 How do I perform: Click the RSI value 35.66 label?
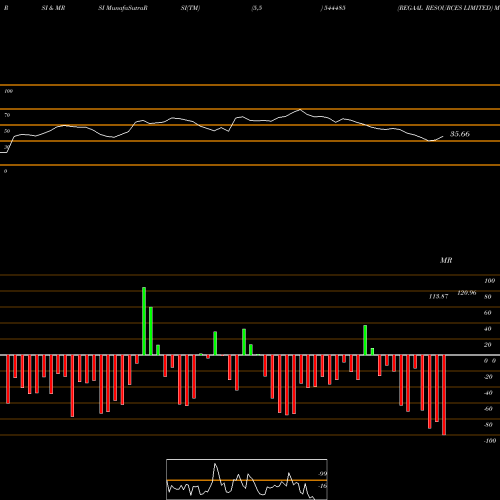click(x=460, y=134)
